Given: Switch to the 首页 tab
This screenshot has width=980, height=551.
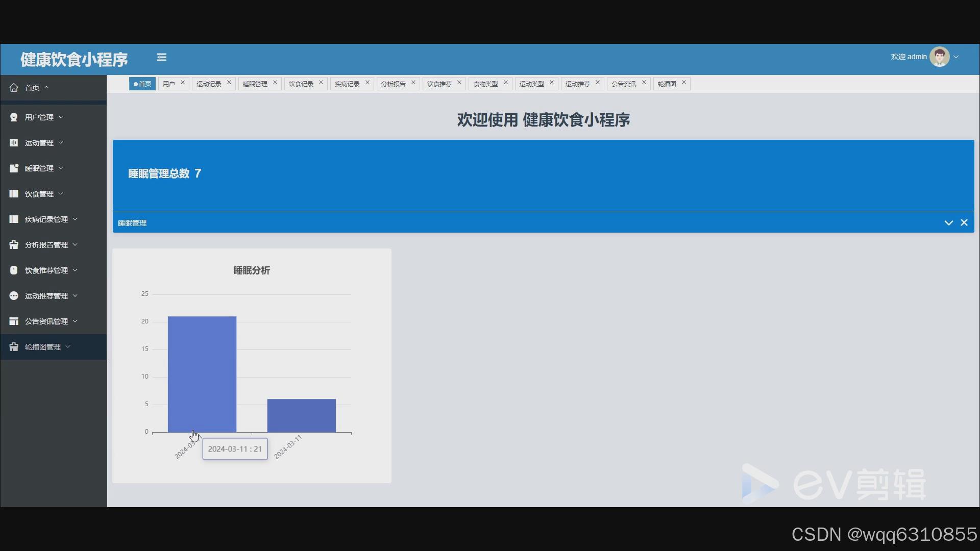Looking at the screenshot, I should tap(142, 84).
